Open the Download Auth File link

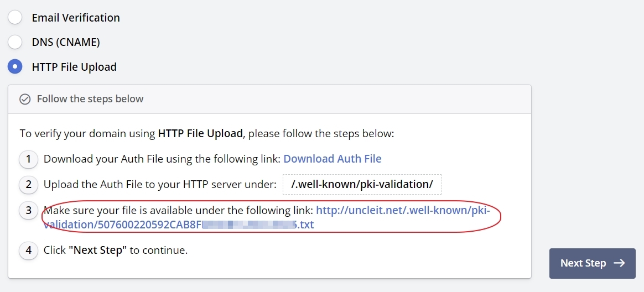tap(333, 159)
